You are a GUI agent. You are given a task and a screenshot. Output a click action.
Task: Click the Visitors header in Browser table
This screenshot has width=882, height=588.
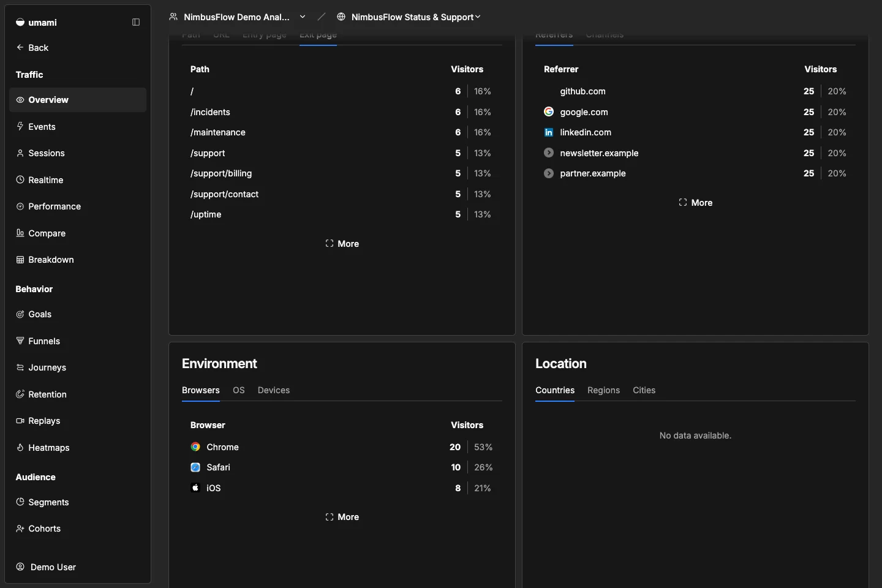tap(467, 425)
